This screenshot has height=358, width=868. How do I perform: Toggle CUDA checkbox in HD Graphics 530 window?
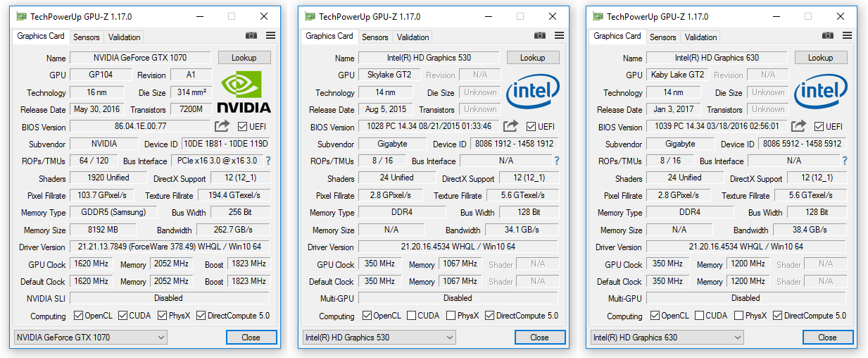(x=411, y=316)
